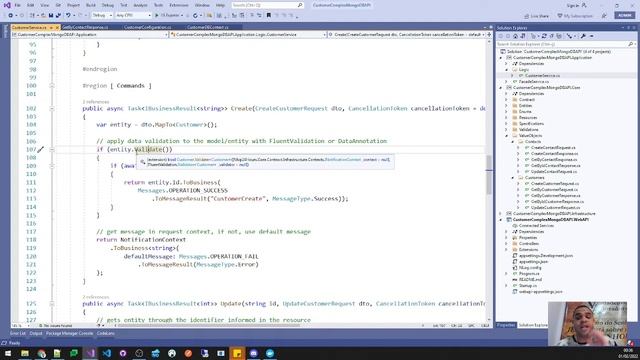Select Startup.cs in Solution Explorer
640x360 pixels.
coord(528,286)
